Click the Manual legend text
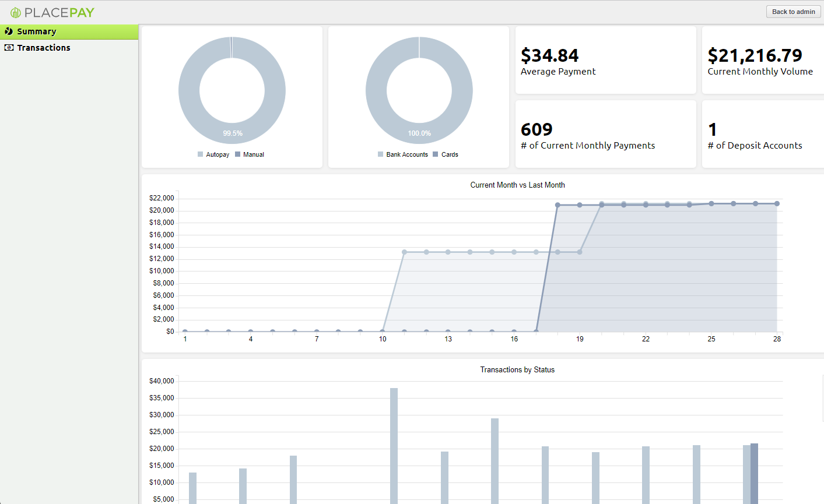The width and height of the screenshot is (824, 504). (254, 154)
